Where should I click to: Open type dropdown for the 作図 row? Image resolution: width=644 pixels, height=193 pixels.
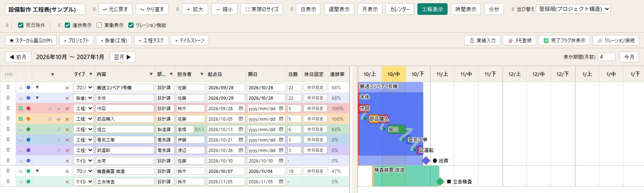84,109
